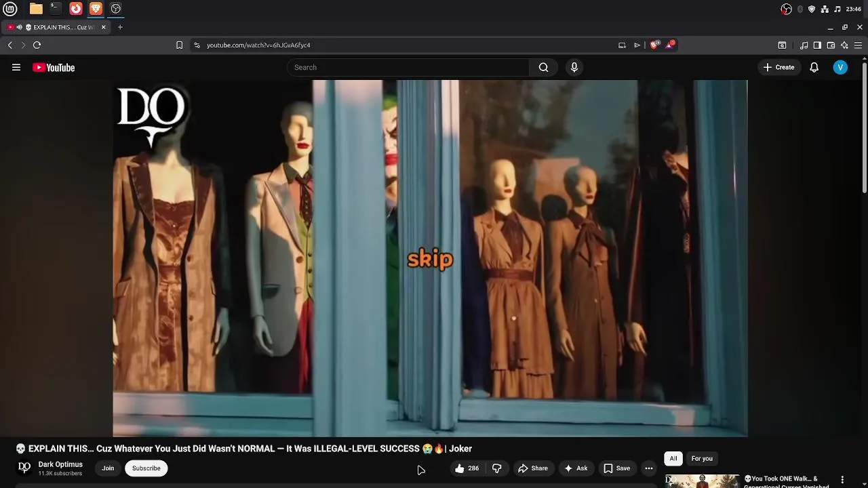The width and height of the screenshot is (868, 488).
Task: Open YouTube guide hamburger menu
Action: point(16,67)
